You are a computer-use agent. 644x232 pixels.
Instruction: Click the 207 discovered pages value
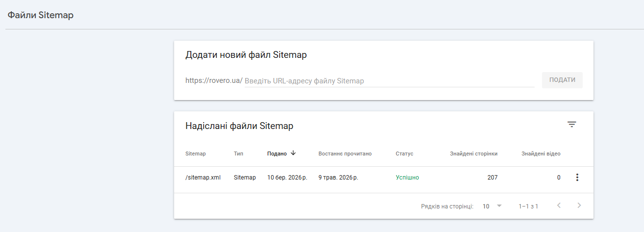pyautogui.click(x=492, y=178)
